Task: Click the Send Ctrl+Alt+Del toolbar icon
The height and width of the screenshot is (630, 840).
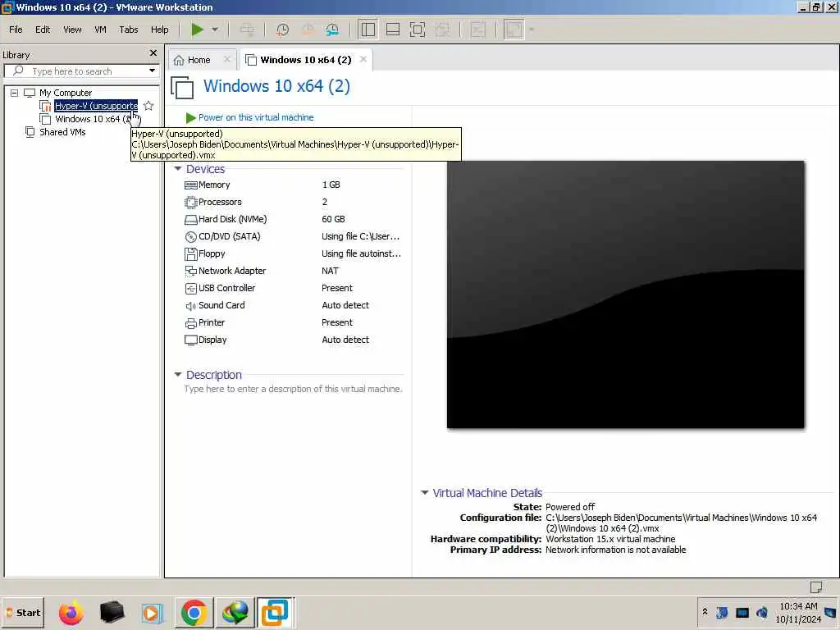Action: click(247, 30)
